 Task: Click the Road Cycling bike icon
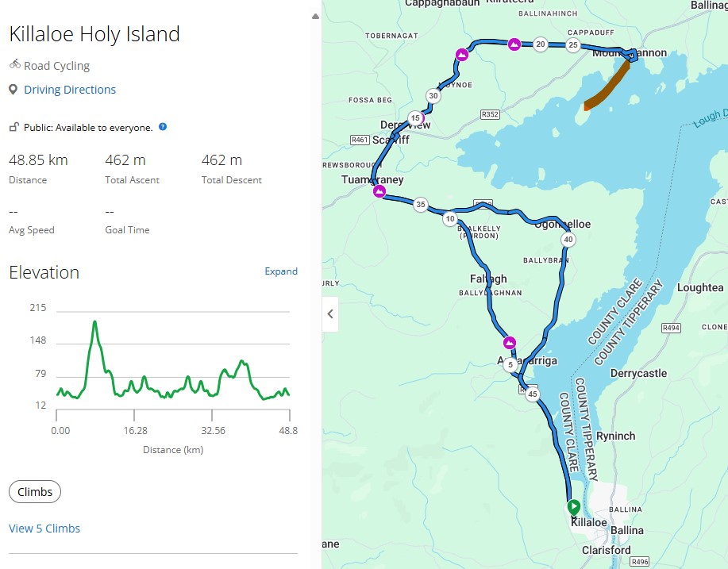(14, 65)
